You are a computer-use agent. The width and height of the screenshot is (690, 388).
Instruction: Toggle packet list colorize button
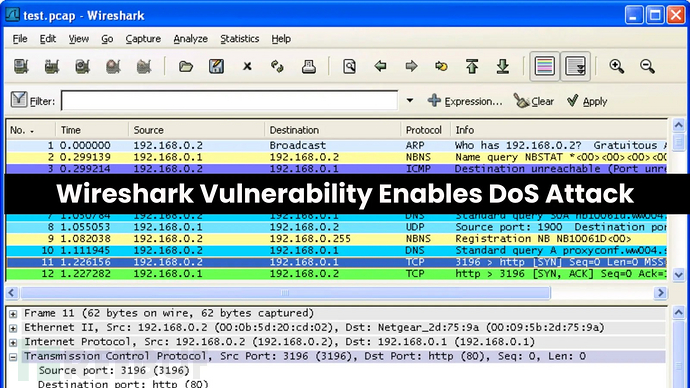pyautogui.click(x=544, y=66)
